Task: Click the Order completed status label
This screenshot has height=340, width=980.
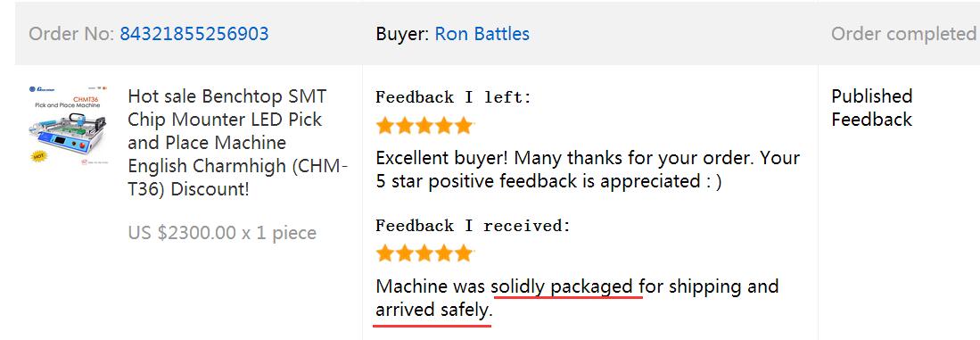Action: (x=903, y=34)
